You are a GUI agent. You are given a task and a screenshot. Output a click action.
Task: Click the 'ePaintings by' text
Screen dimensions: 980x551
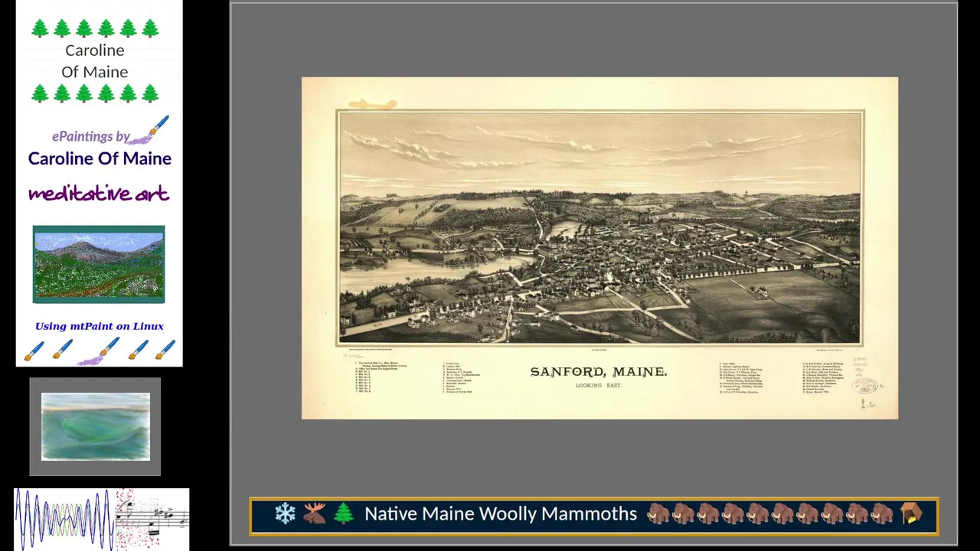[x=90, y=137]
